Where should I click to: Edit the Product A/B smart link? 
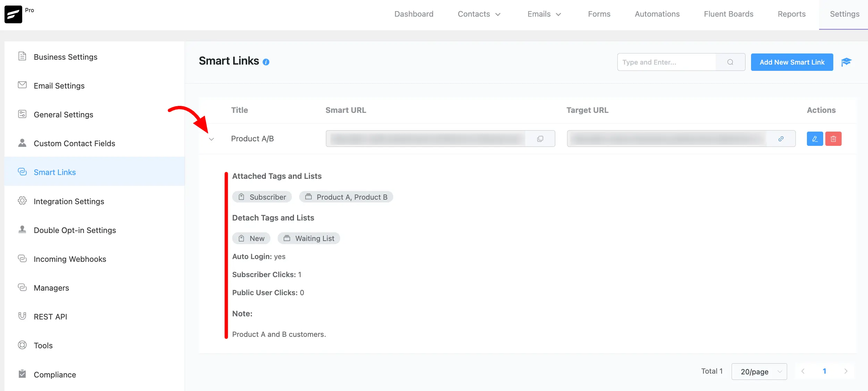tap(815, 139)
